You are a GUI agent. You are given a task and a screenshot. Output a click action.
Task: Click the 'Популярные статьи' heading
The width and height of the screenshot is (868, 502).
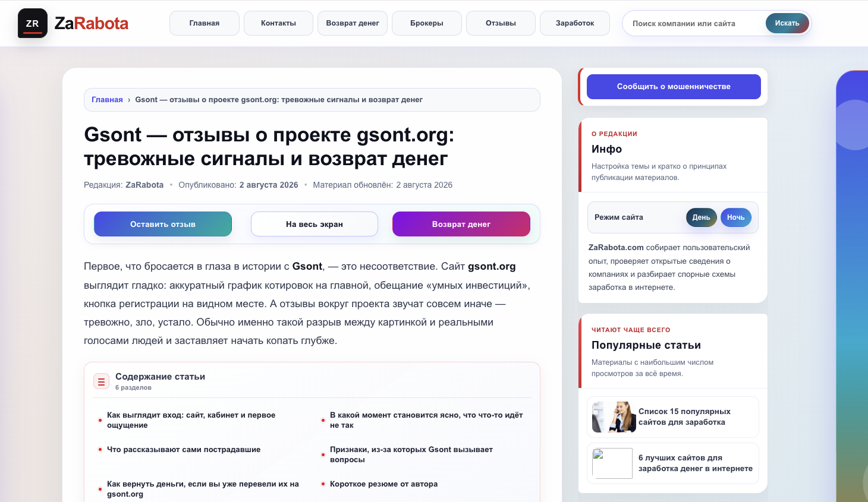click(x=646, y=345)
